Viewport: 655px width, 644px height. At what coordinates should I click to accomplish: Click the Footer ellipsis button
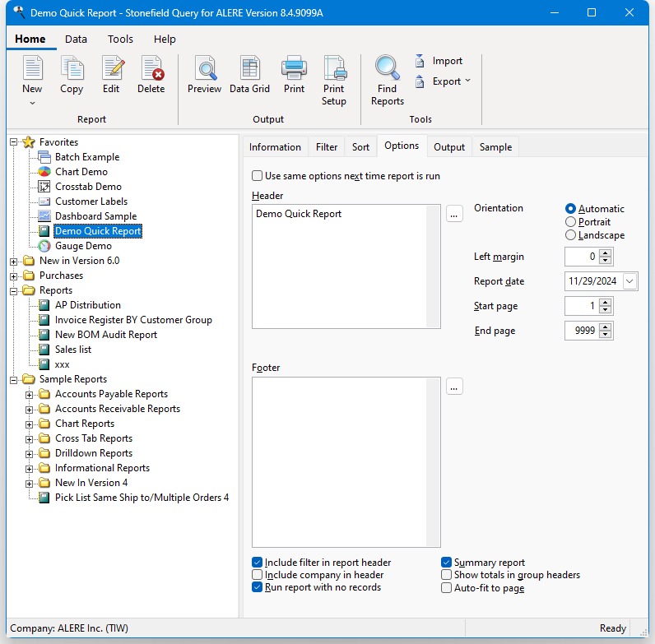pyautogui.click(x=454, y=387)
